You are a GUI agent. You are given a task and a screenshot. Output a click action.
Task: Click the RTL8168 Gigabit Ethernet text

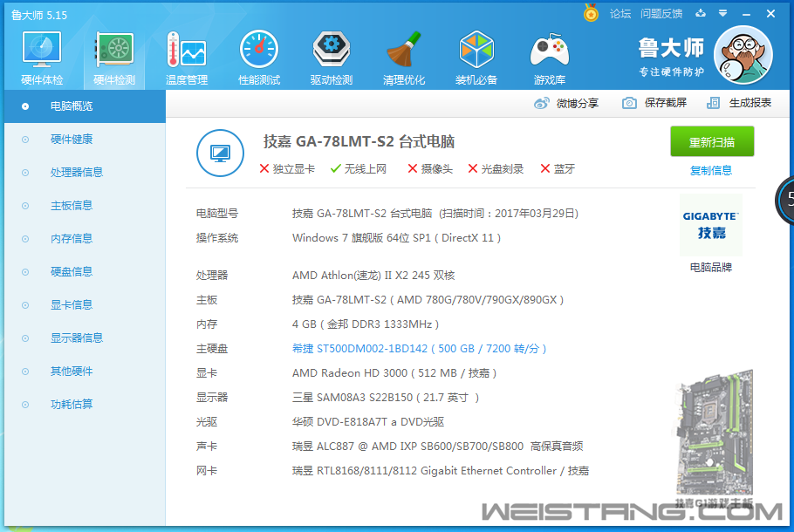pyautogui.click(x=441, y=471)
